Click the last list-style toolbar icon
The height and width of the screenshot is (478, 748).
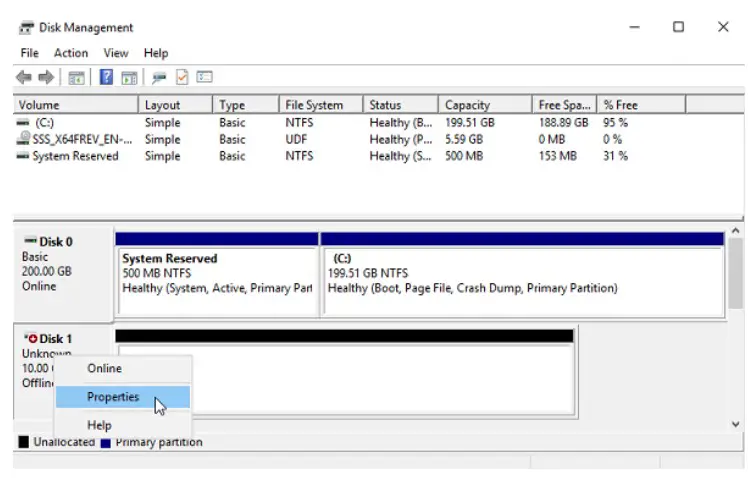pos(204,77)
